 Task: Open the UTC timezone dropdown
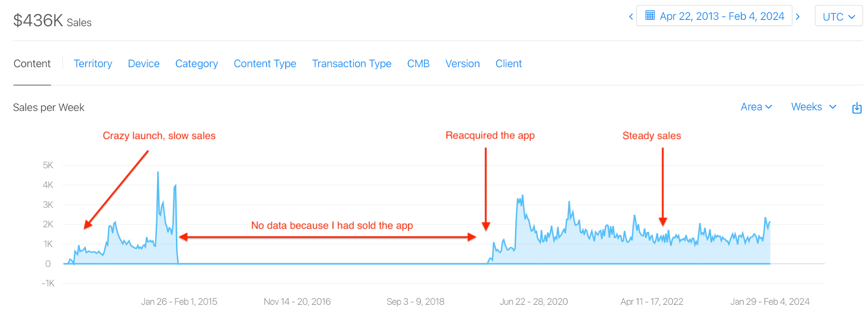coord(838,16)
